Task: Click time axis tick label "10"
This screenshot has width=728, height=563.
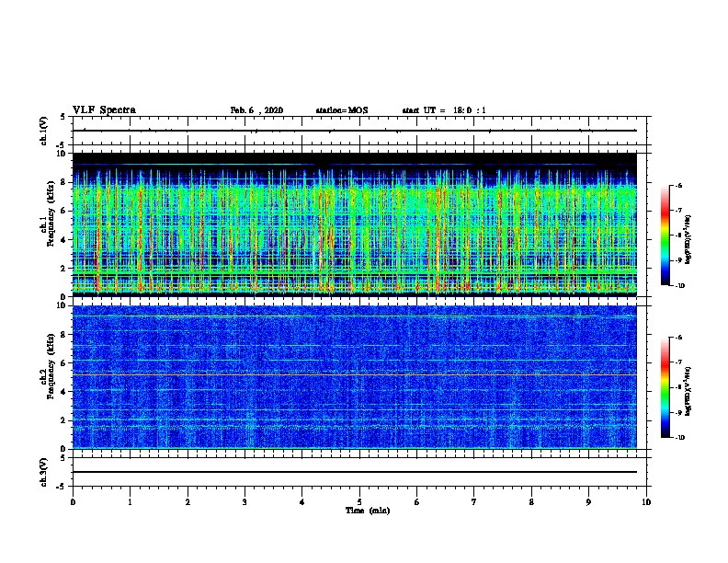Action: click(x=646, y=502)
